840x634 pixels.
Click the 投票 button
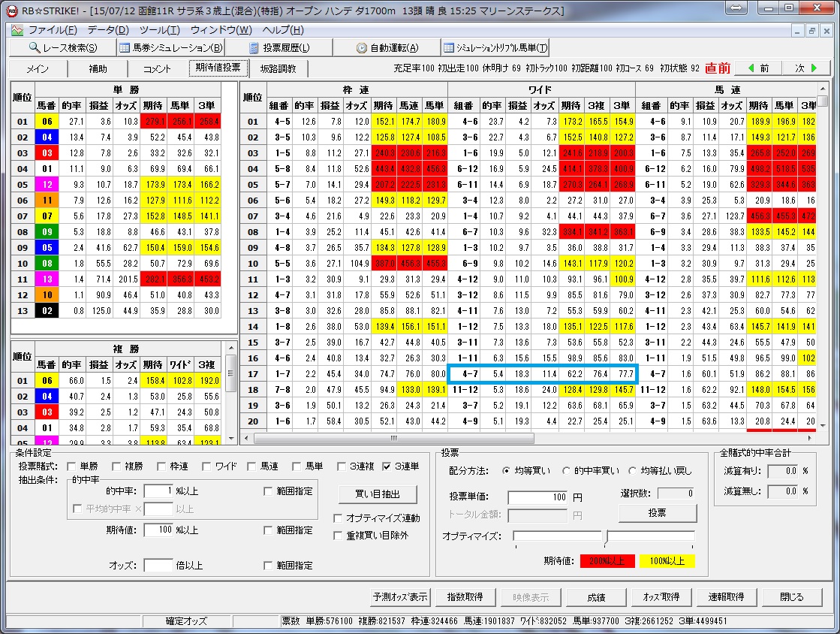click(658, 513)
